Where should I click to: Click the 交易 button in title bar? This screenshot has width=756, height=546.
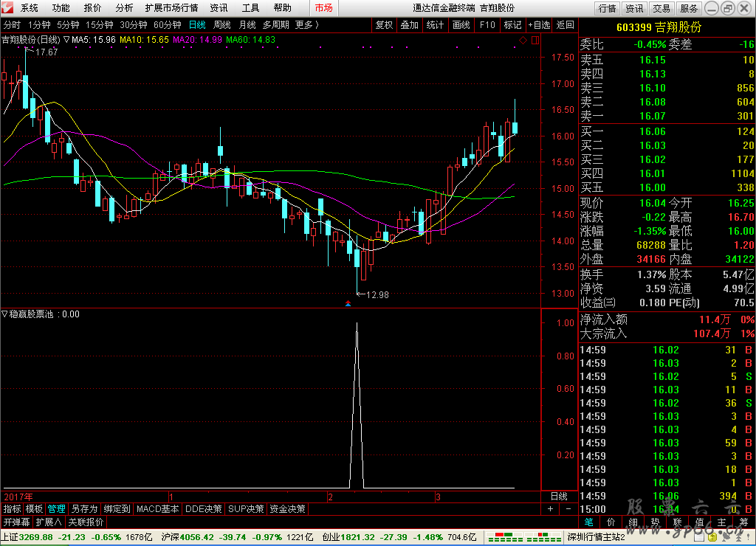click(661, 8)
